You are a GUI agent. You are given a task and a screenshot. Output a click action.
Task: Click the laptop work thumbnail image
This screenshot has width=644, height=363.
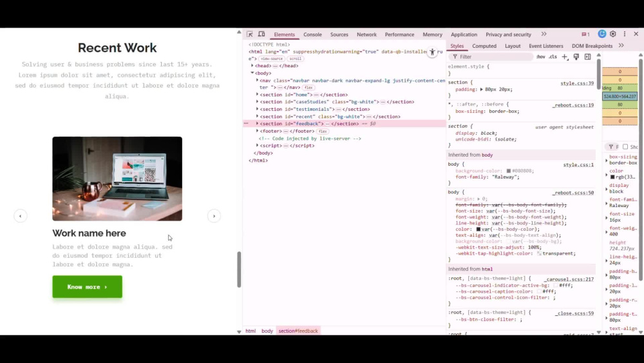pyautogui.click(x=117, y=179)
